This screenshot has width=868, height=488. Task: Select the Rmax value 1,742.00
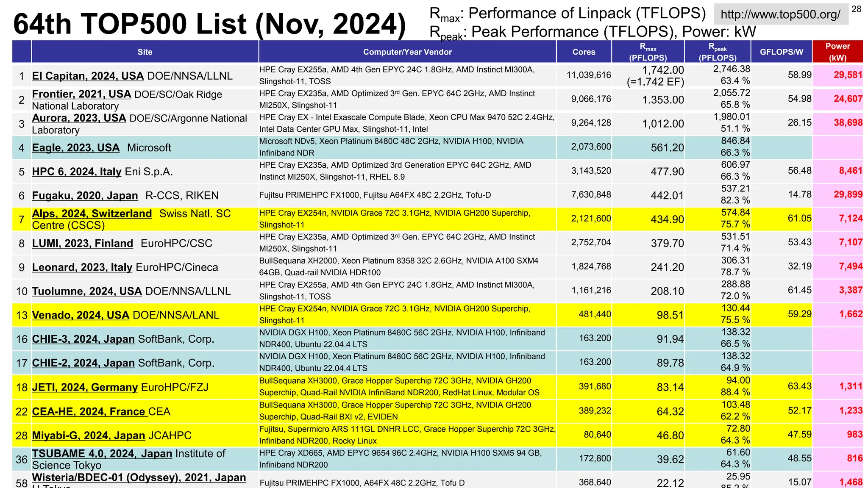click(x=663, y=70)
